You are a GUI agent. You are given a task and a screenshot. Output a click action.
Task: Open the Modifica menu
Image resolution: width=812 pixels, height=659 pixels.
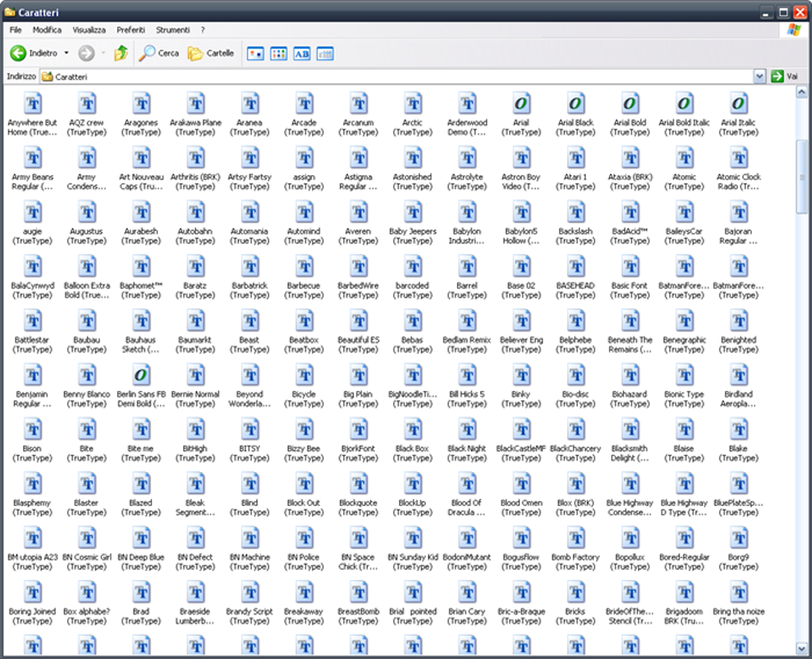tap(47, 30)
